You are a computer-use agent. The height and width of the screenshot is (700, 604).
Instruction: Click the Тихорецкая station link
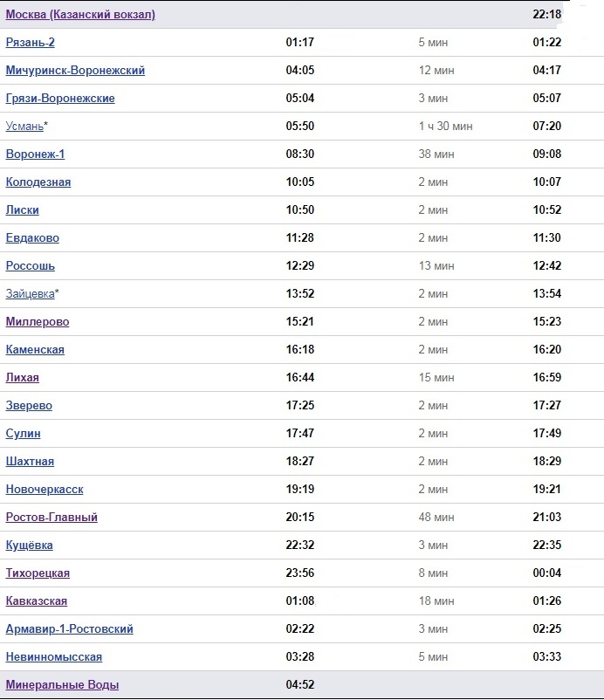click(38, 573)
